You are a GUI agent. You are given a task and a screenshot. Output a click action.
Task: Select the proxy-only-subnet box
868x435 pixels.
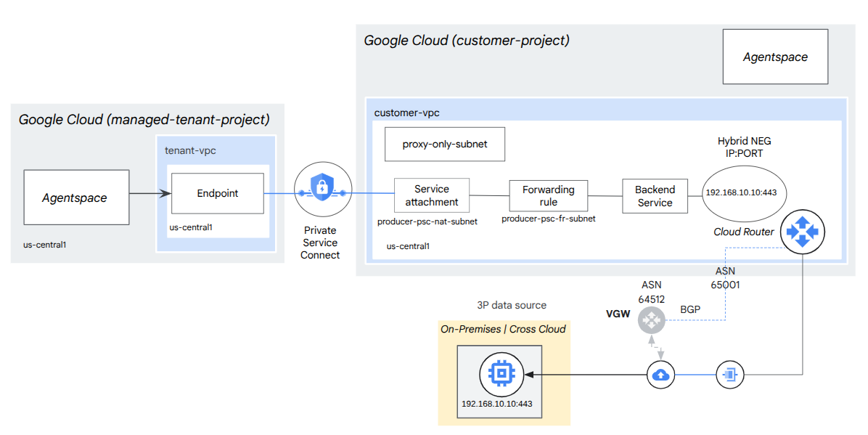pos(445,144)
